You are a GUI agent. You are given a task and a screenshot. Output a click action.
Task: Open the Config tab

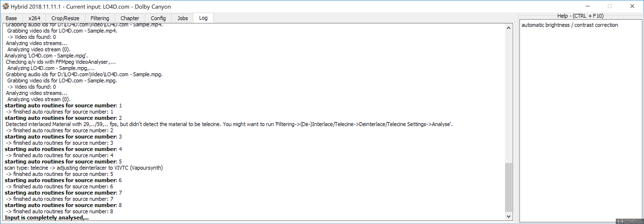coord(158,18)
